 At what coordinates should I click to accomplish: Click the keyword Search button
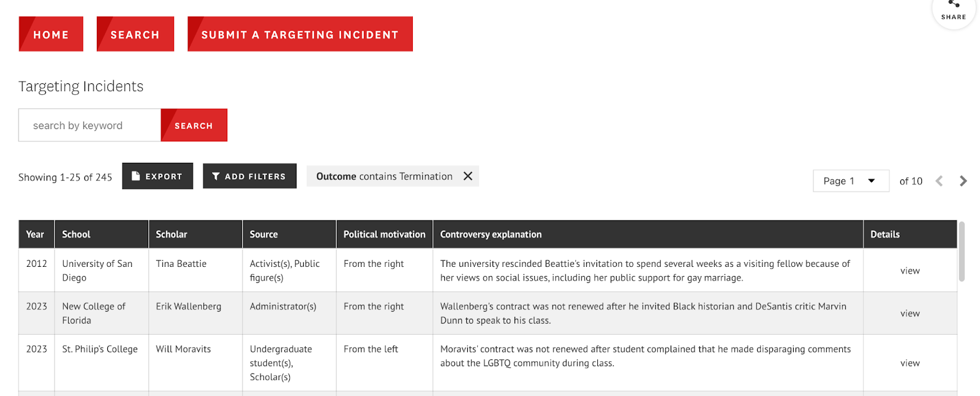[x=194, y=125]
